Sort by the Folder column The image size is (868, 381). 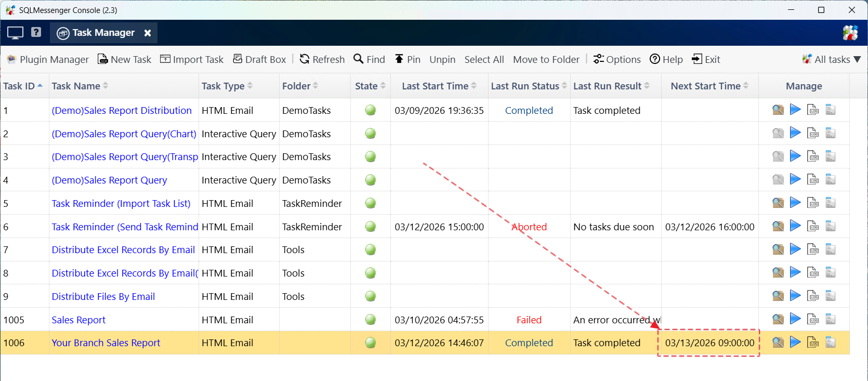coord(300,86)
